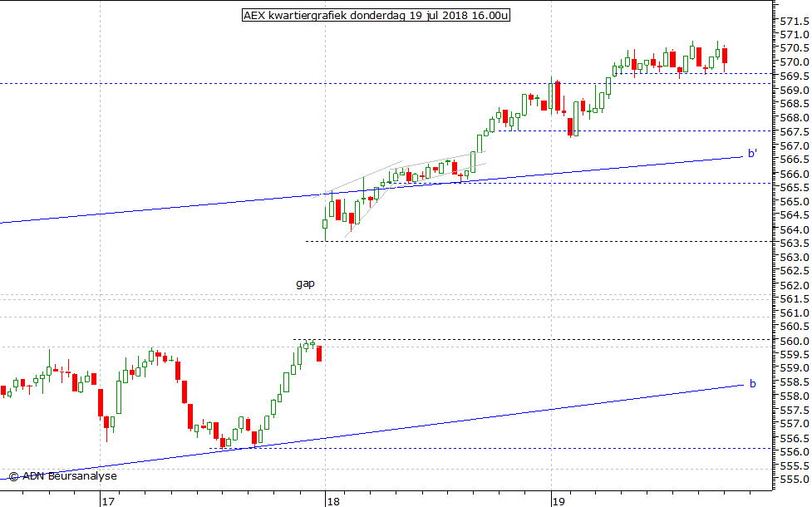
Task: Click the 557.5 price axis label
Action: (x=795, y=410)
